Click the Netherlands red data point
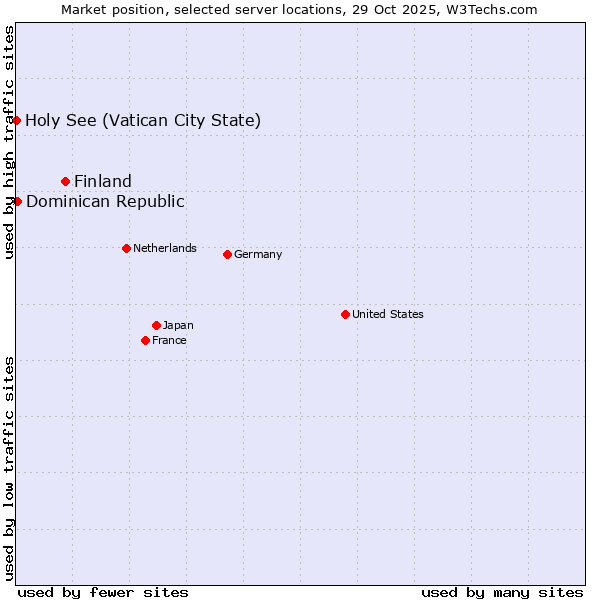The height and width of the screenshot is (600, 600). (126, 248)
